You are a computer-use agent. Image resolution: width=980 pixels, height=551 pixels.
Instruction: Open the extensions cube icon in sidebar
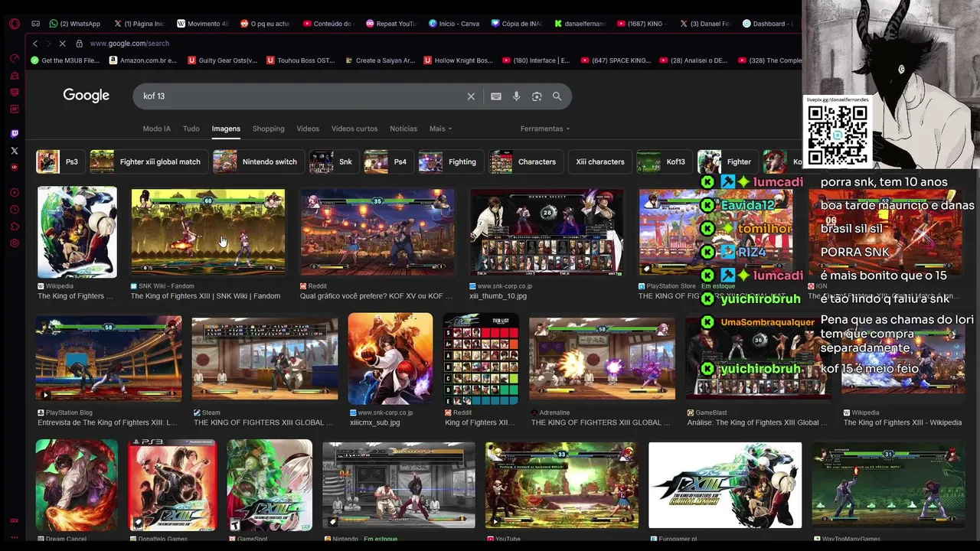[14, 227]
